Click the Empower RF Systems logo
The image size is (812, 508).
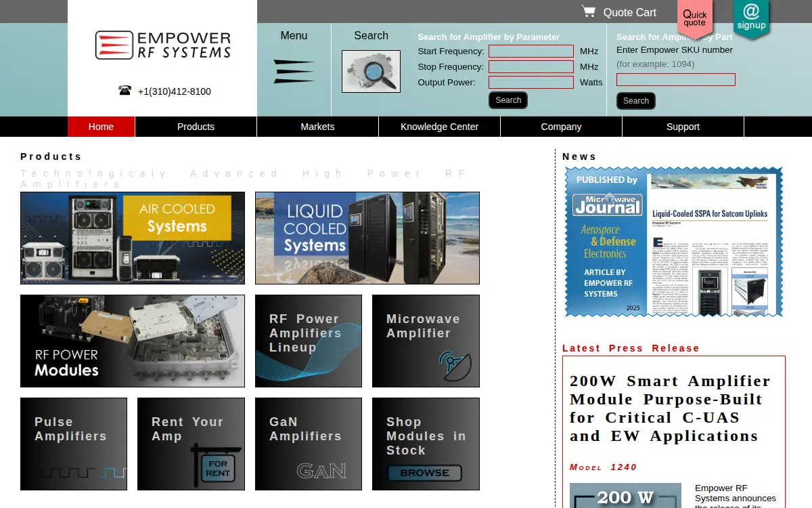[162, 45]
